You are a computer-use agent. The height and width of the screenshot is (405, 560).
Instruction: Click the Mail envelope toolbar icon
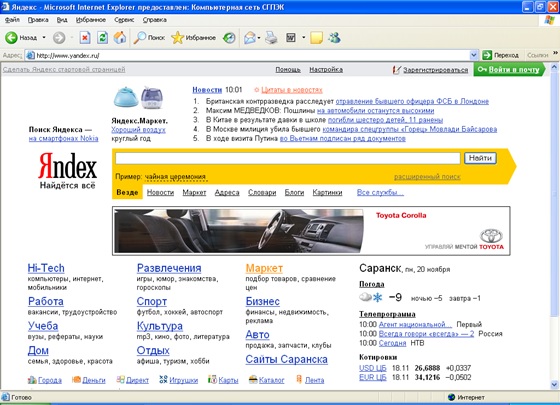[250, 38]
